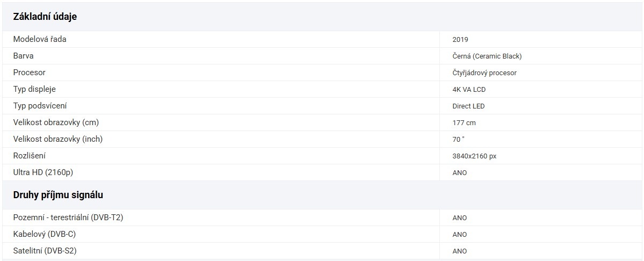Image resolution: width=644 pixels, height=261 pixels.
Task: Click the Pozemní - terestriální (DVB-T2) label
Action: click(69, 218)
